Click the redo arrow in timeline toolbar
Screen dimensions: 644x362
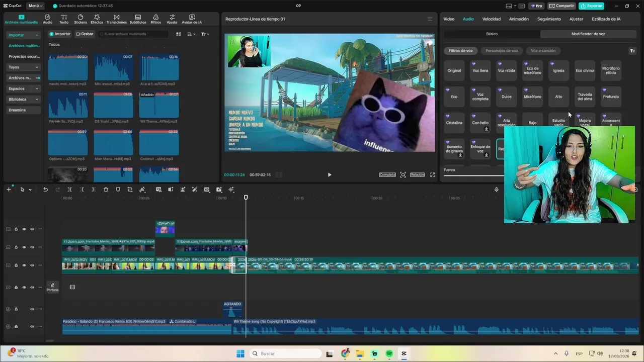pos(57,190)
